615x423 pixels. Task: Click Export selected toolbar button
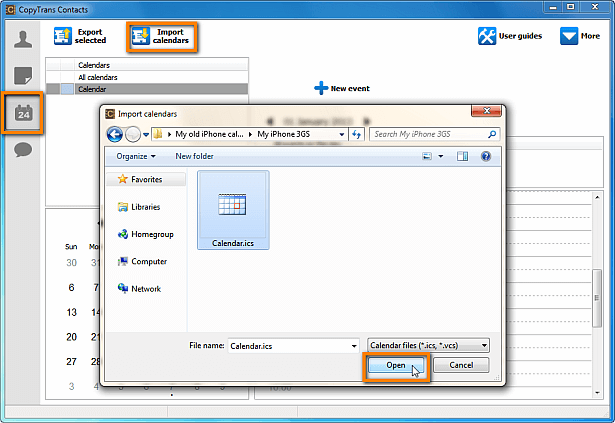[81, 36]
